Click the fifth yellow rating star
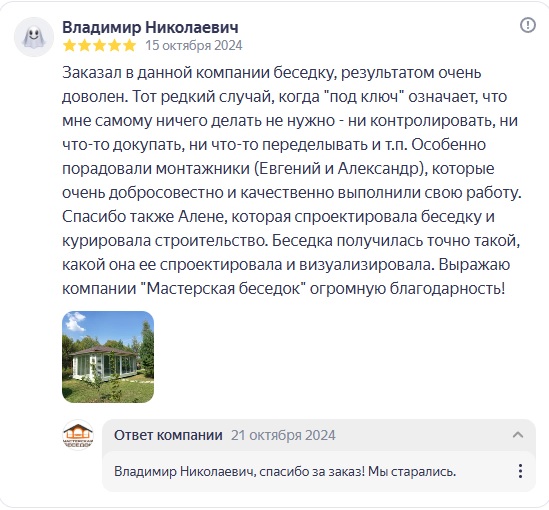This screenshot has height=510, width=549. point(130,46)
